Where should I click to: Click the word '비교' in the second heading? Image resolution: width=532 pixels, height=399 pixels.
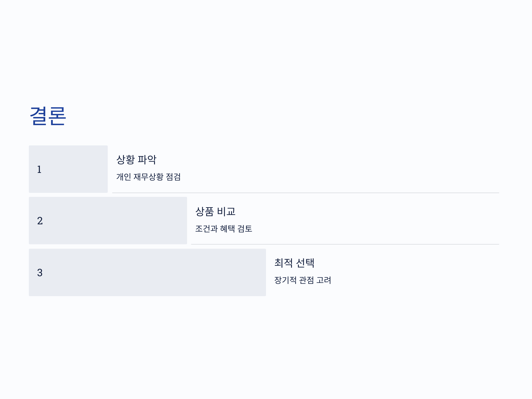226,211
